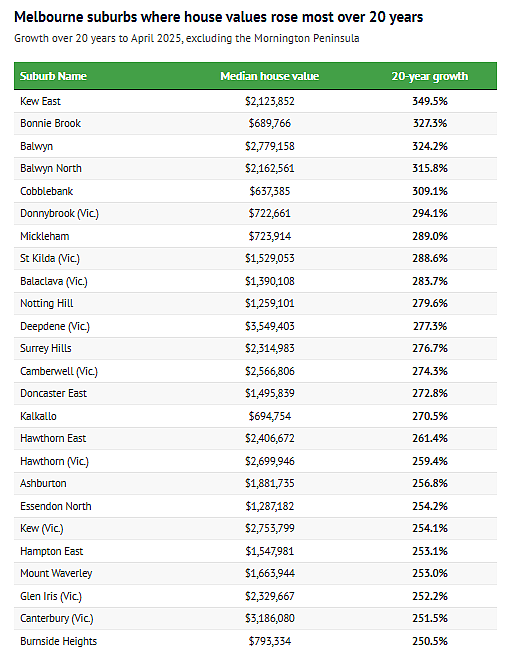The image size is (517, 660).
Task: Select the Kew East row name
Action: [40, 101]
